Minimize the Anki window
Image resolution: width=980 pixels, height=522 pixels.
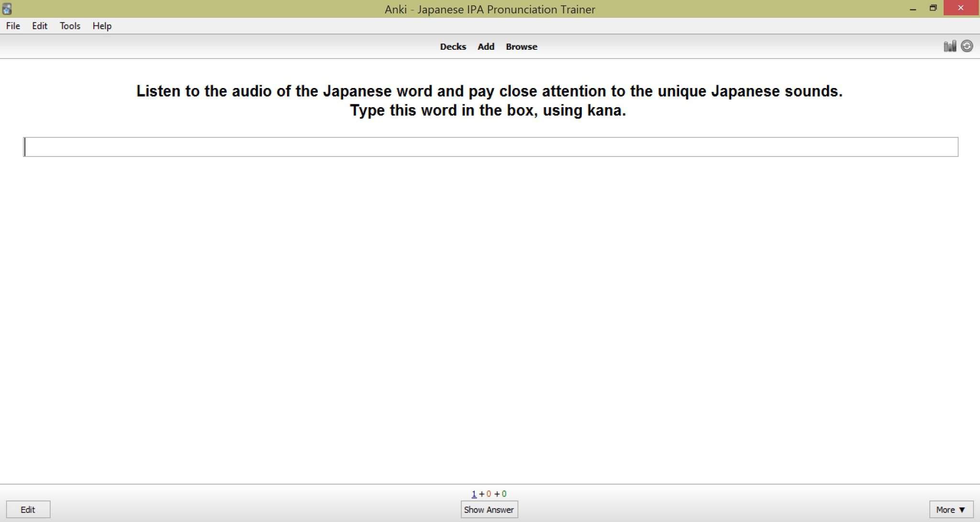[x=914, y=8]
